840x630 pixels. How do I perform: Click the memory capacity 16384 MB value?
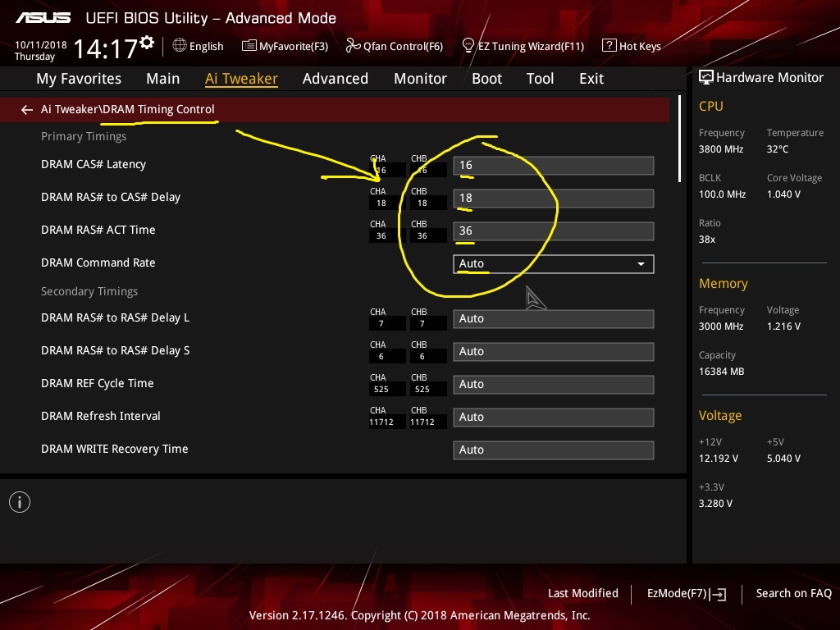[721, 372]
